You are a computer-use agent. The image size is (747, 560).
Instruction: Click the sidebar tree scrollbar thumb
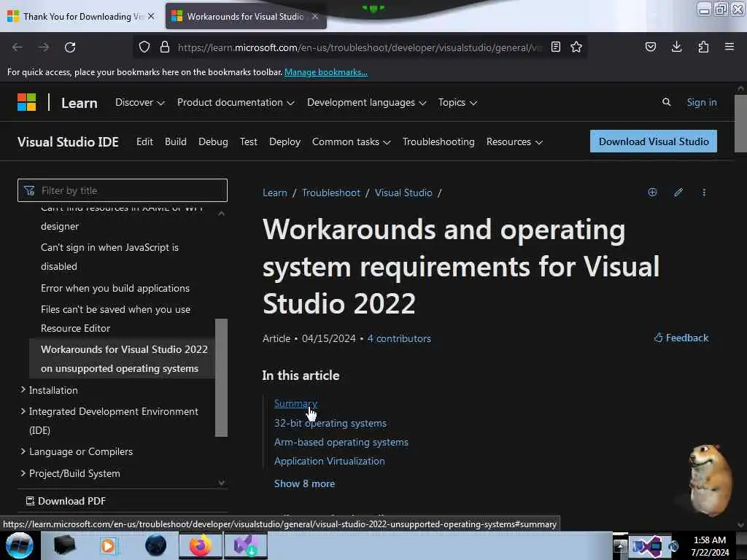pos(221,378)
